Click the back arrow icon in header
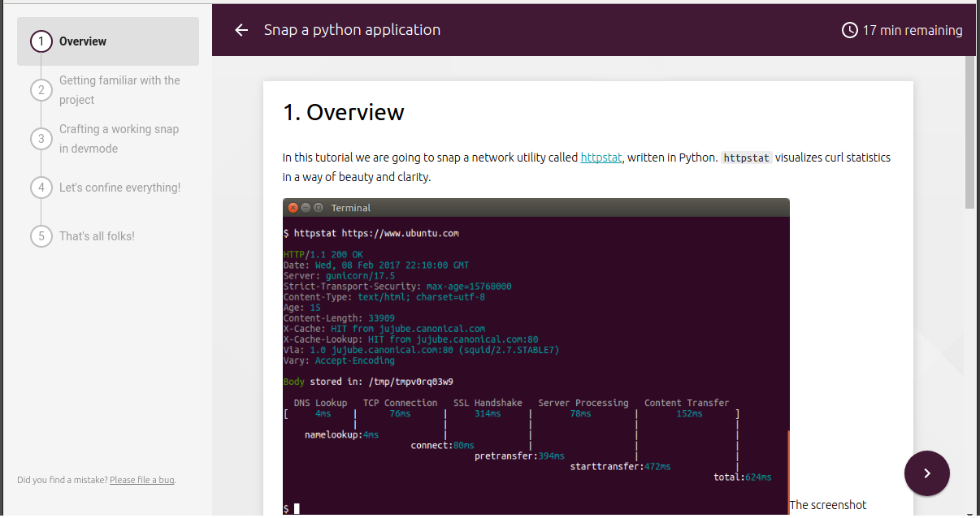 [x=241, y=30]
